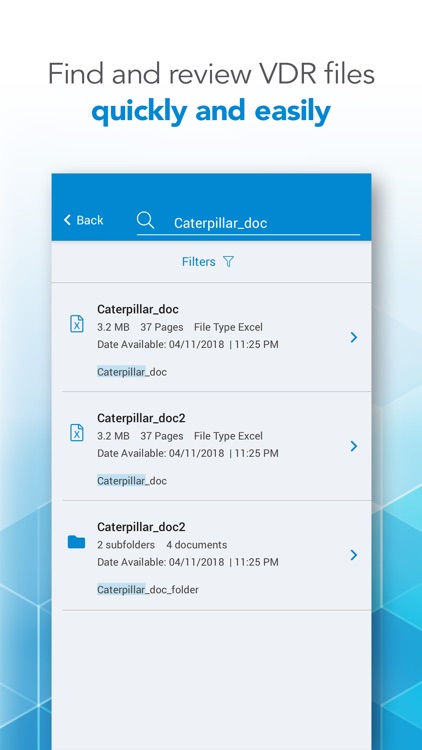Select the first Caterpillar_doc2 Excel result title
This screenshot has width=422, height=750.
point(141,418)
